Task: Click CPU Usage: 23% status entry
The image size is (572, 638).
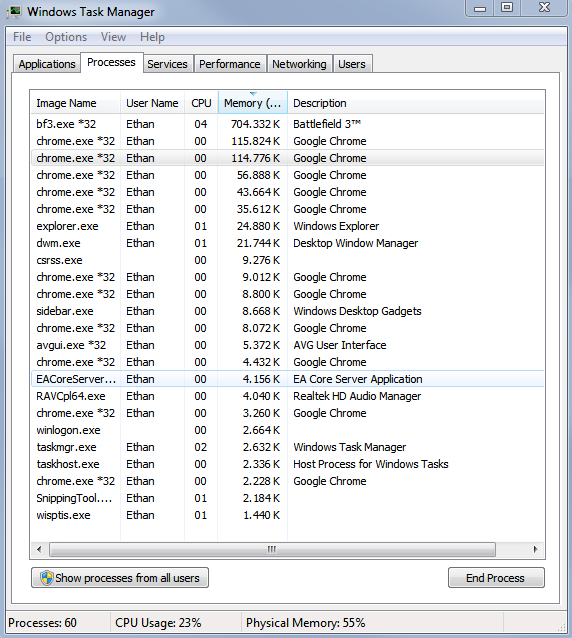Action: coord(158,623)
